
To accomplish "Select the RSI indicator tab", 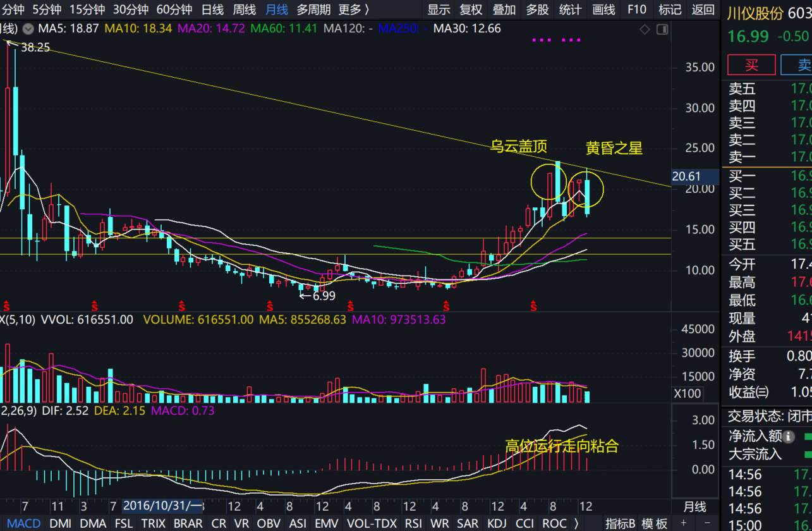I will [413, 523].
